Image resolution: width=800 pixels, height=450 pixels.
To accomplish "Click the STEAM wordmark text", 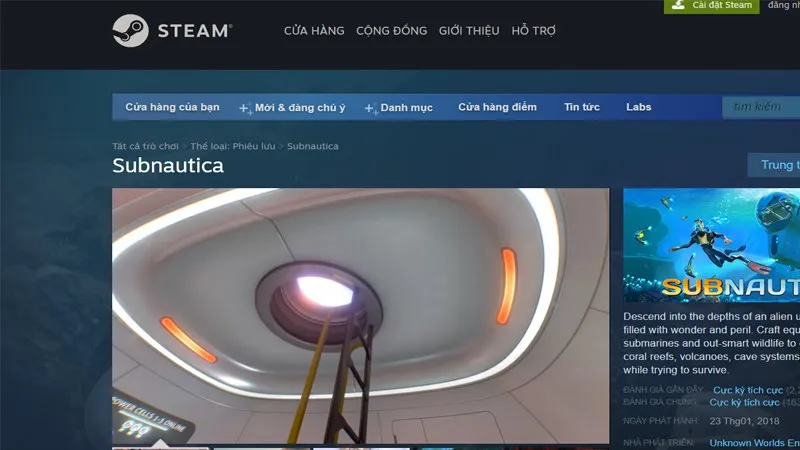I will 195,31.
